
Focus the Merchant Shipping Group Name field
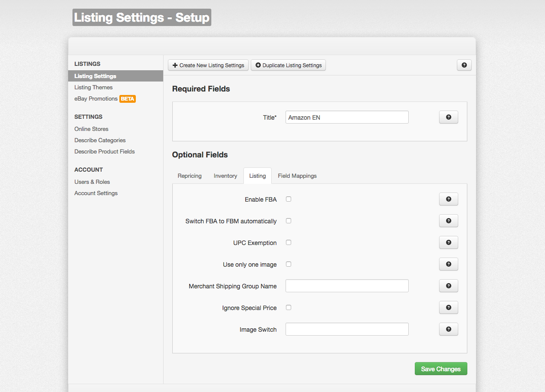(347, 286)
